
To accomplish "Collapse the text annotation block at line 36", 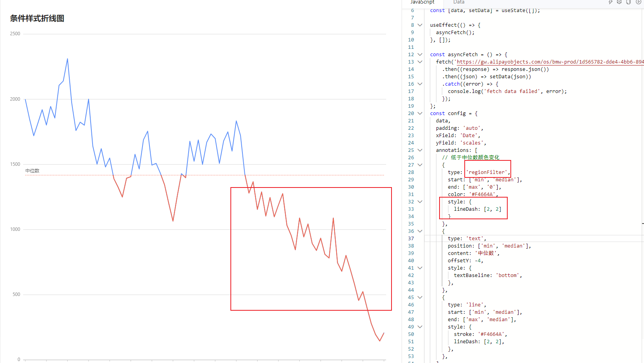I will [x=420, y=231].
